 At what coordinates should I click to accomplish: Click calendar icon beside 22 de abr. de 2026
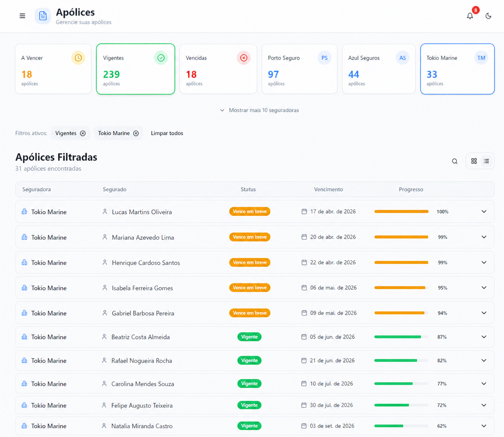click(x=304, y=262)
